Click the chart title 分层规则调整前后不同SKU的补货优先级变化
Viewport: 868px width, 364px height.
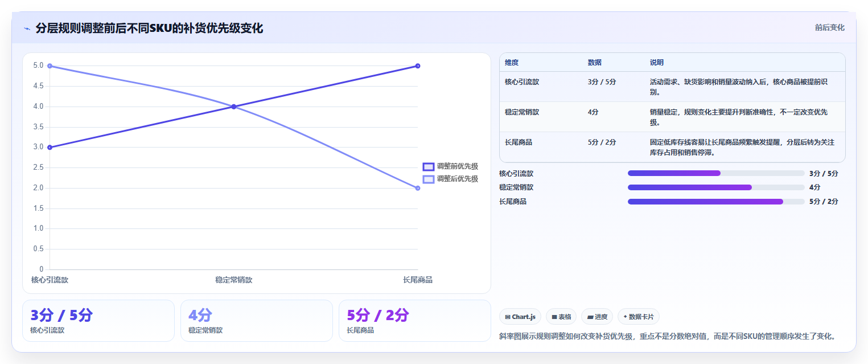pyautogui.click(x=149, y=28)
